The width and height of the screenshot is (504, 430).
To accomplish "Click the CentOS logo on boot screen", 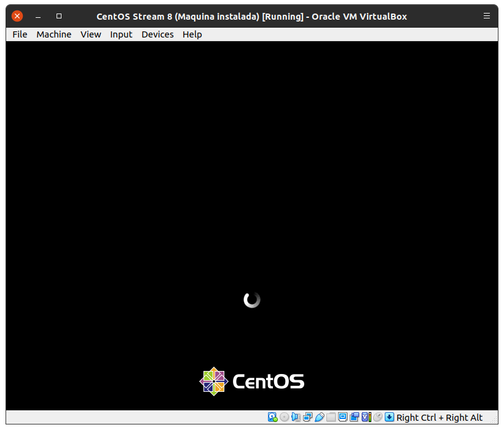I will tap(252, 381).
